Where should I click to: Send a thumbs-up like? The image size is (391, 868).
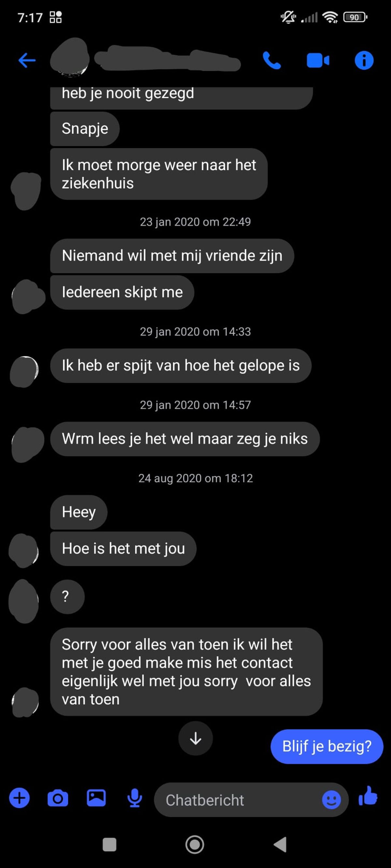pyautogui.click(x=368, y=796)
